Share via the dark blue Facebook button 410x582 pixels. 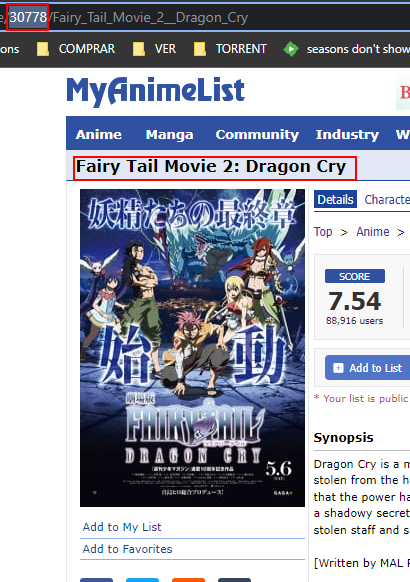pos(96,580)
